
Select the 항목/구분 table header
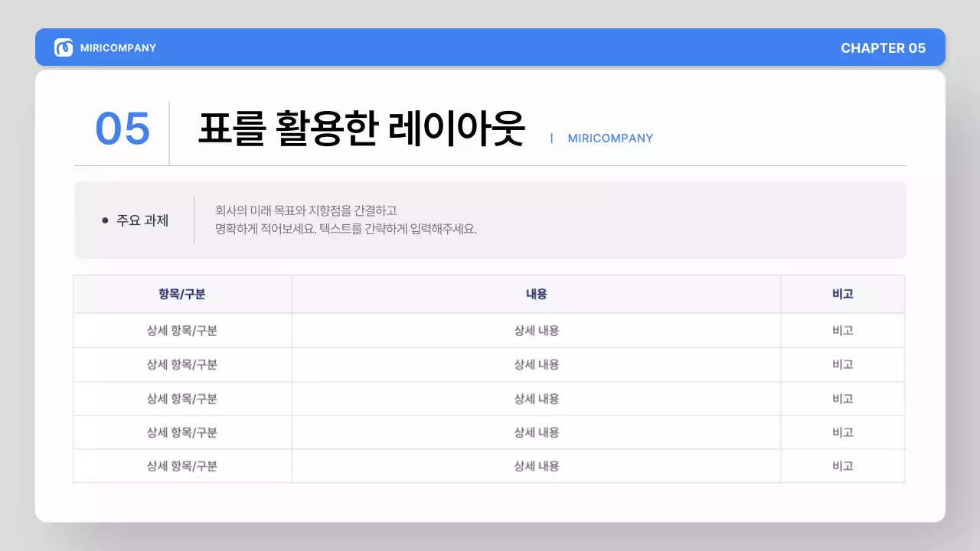(182, 294)
